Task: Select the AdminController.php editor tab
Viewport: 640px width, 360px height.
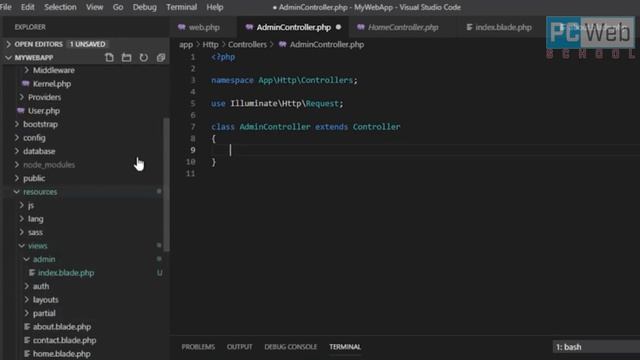Action: (293, 27)
